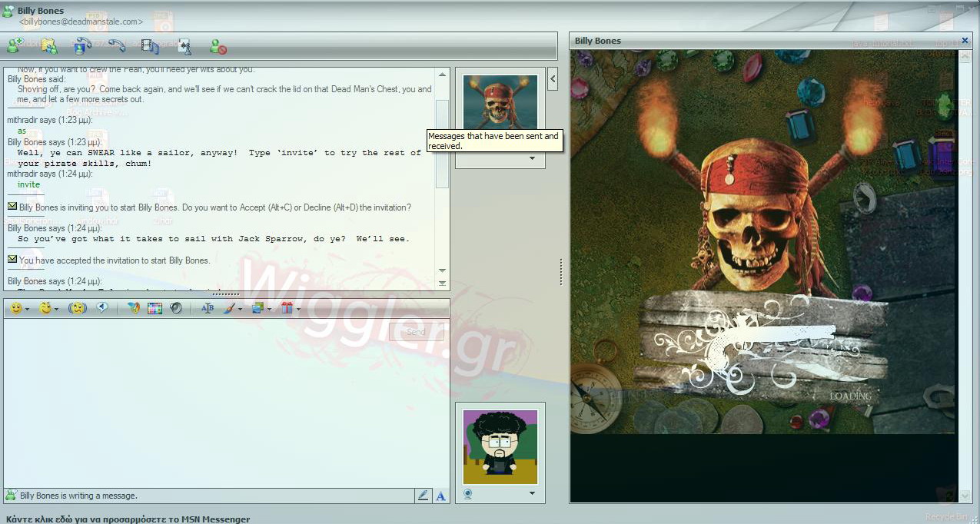The width and height of the screenshot is (980, 524).
Task: Click the webcam icon under my picture
Action: (467, 493)
